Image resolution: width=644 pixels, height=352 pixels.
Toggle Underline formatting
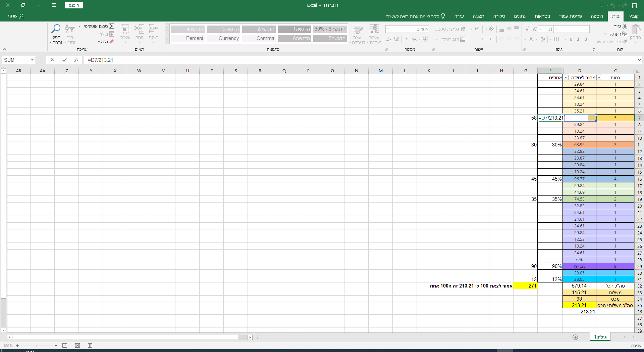pos(571,39)
